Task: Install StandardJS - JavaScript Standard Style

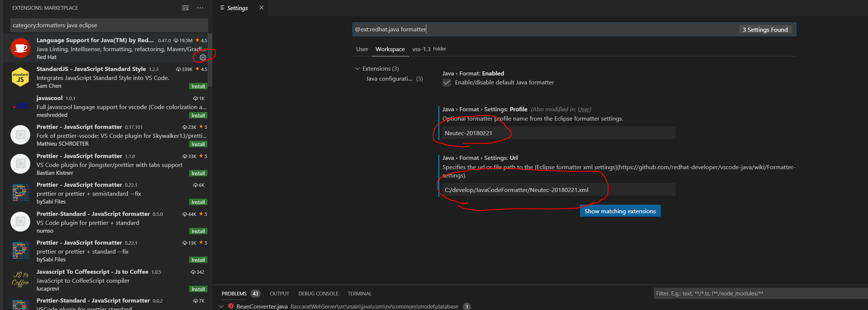Action: [198, 86]
